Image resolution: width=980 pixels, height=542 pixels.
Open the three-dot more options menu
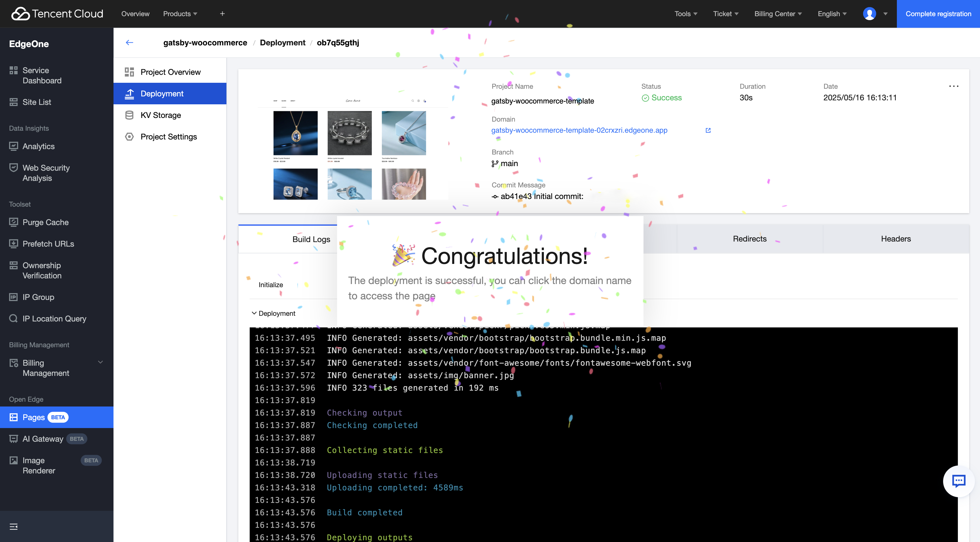(x=954, y=86)
